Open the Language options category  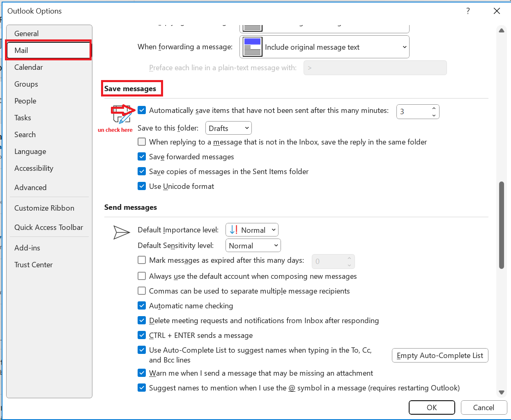pos(49,151)
